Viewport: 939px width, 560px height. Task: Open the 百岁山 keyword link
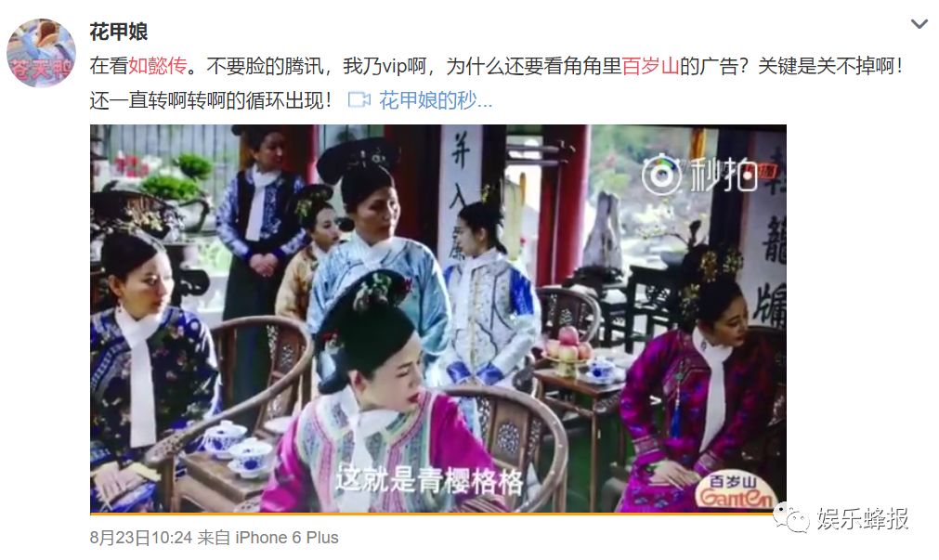click(650, 66)
